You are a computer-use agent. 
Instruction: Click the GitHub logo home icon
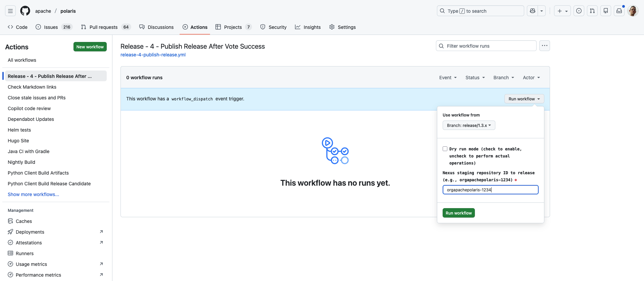[25, 11]
